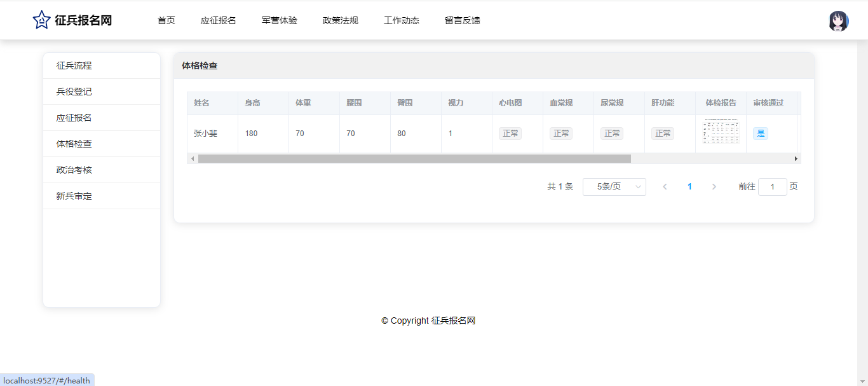Click the 身高 value 180
Screen dimensions: 868x386
coord(251,134)
